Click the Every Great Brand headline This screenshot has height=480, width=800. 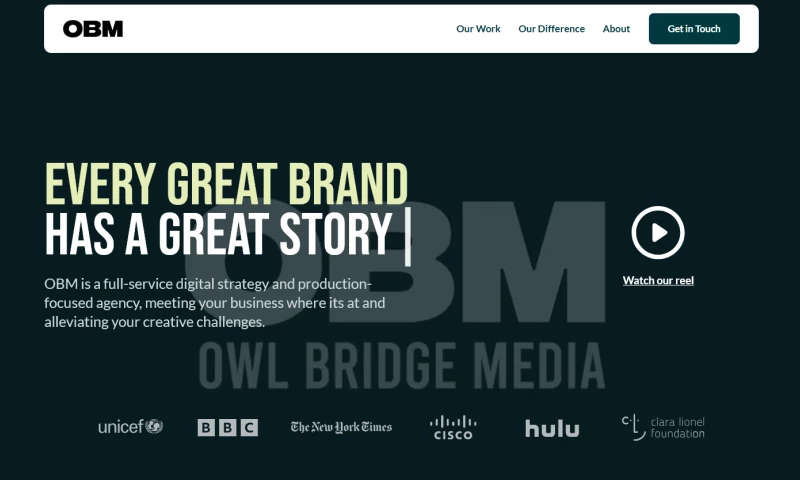(227, 184)
